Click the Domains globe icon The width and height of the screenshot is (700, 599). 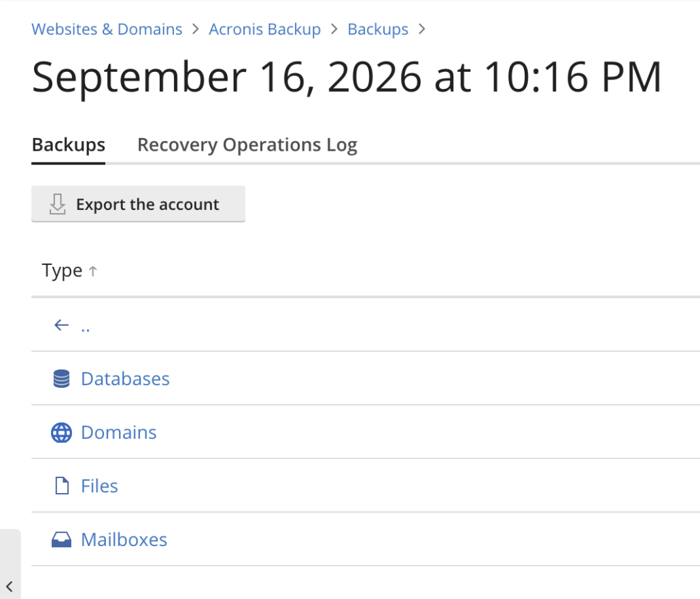[x=62, y=433]
